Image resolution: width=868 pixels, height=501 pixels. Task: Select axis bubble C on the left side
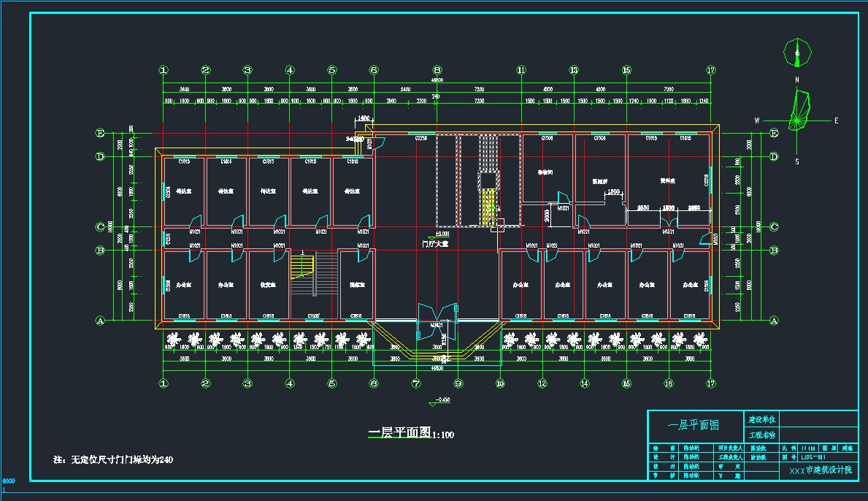[x=101, y=226]
